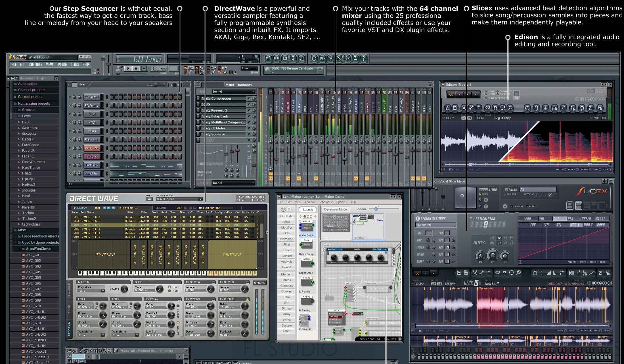Open the OPTIONS menu in FL Studio
This screenshot has width=624, height=364.
pos(62,64)
